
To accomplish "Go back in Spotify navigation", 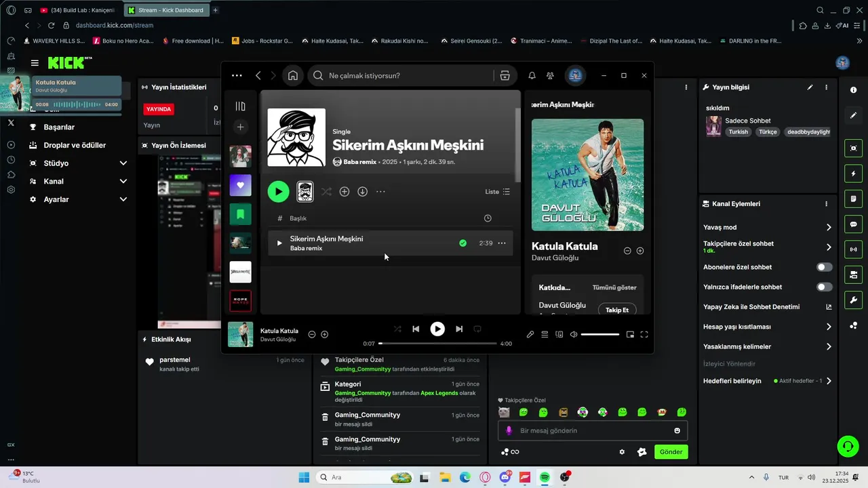I will [258, 76].
